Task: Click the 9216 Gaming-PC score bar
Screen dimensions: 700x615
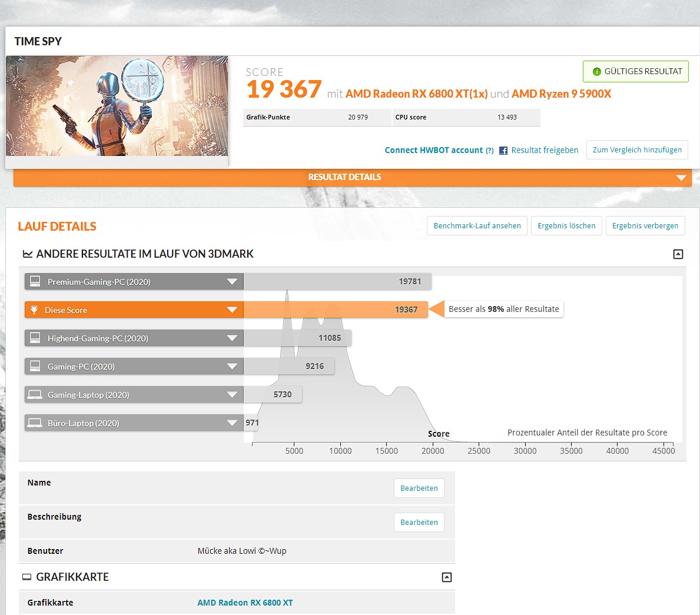Action: pos(289,366)
